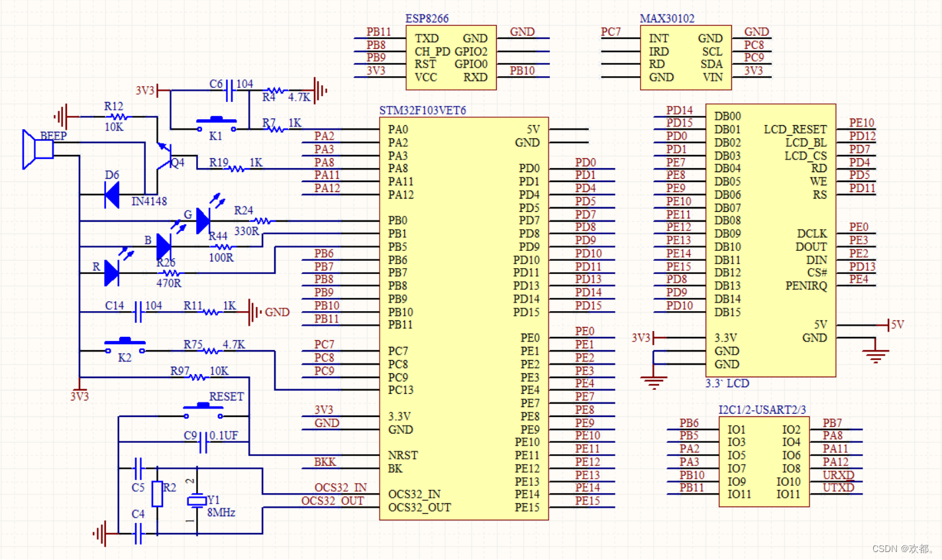Image resolution: width=942 pixels, height=560 pixels.
Task: Select the R24 resistor symbol
Action: (262, 221)
